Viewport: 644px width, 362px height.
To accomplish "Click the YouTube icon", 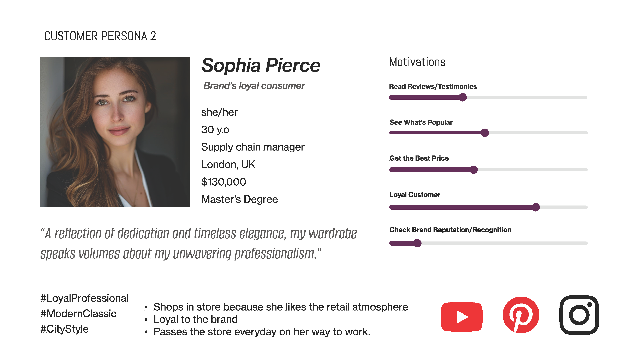I will tap(461, 317).
